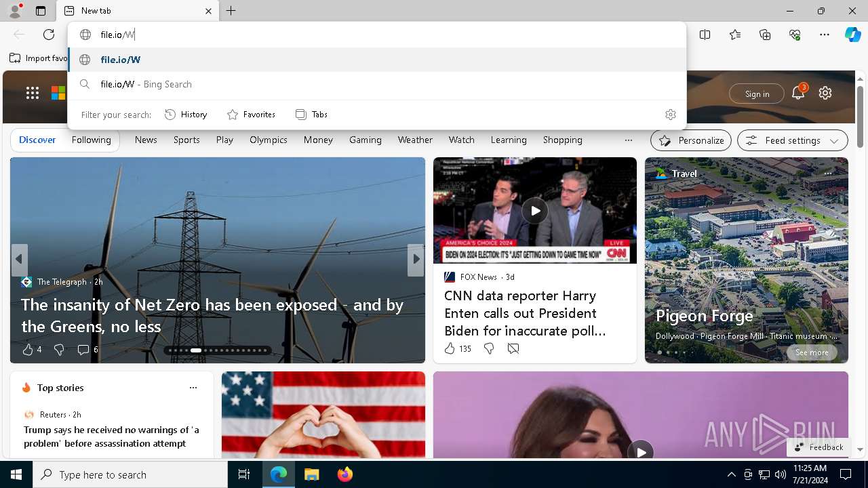Image resolution: width=868 pixels, height=488 pixels.
Task: Switch to the Following feed tab
Action: pyautogui.click(x=92, y=140)
